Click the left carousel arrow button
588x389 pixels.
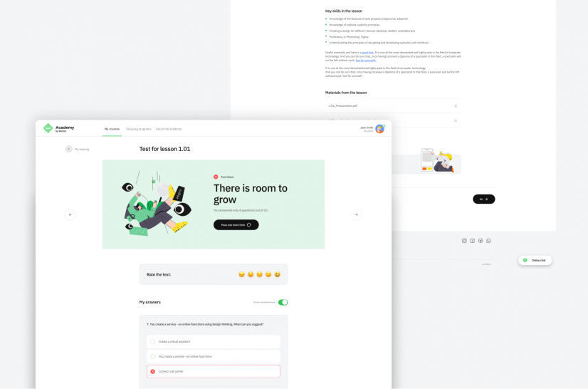pos(70,214)
